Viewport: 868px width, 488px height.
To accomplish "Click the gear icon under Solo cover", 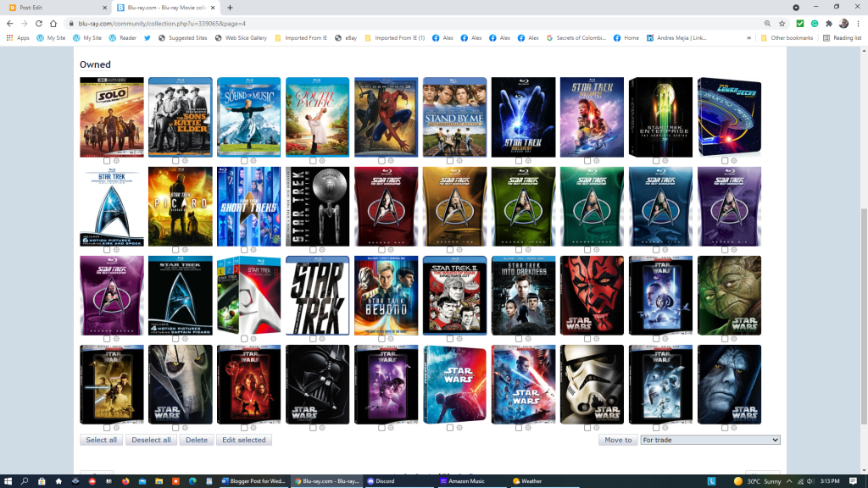I will [x=116, y=161].
